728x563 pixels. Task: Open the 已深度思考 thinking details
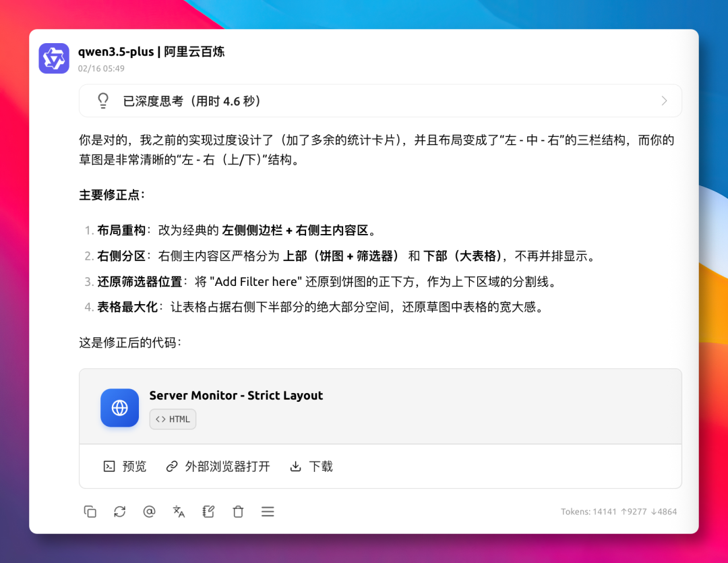point(380,101)
